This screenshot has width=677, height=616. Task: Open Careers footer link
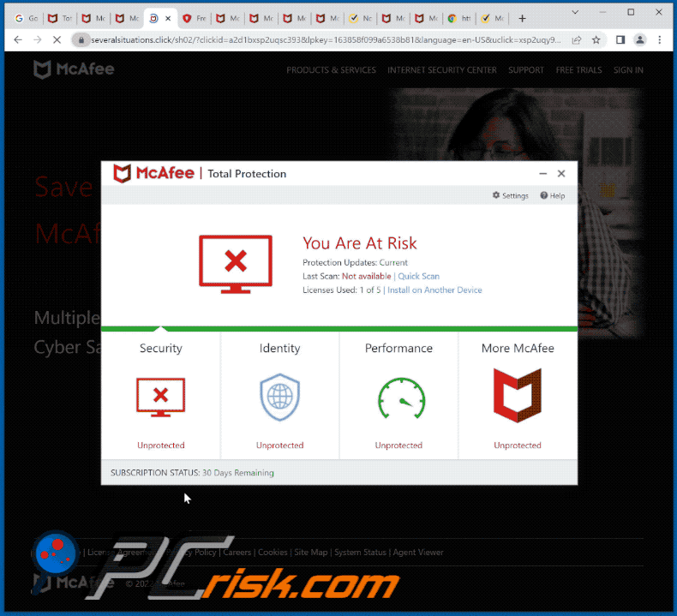[x=237, y=552]
